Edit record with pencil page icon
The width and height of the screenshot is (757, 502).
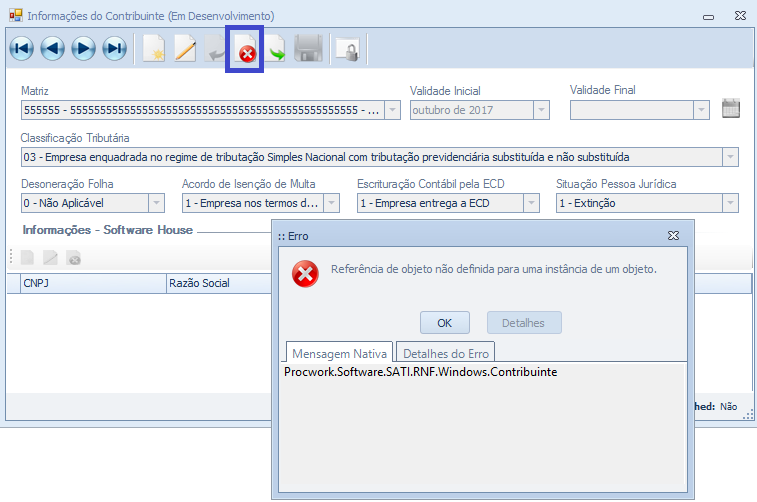[185, 48]
